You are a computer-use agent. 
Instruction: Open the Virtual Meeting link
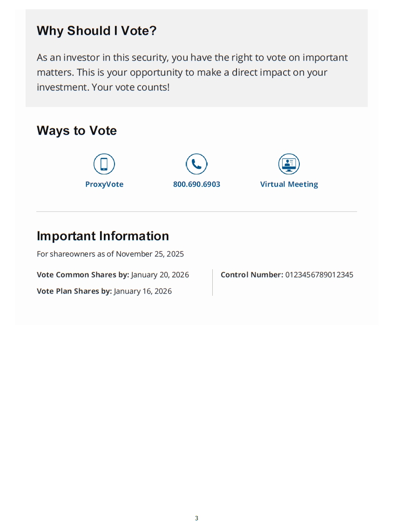pyautogui.click(x=289, y=184)
